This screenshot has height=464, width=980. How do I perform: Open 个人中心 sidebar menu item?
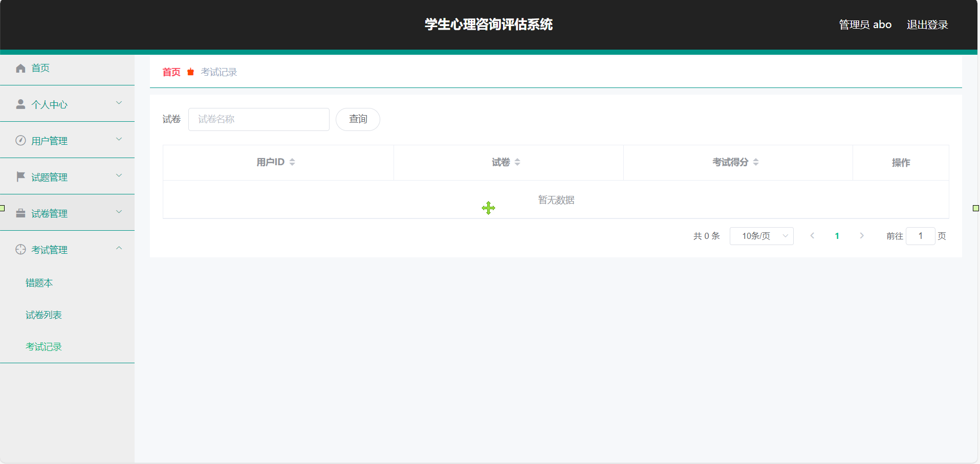pos(67,104)
